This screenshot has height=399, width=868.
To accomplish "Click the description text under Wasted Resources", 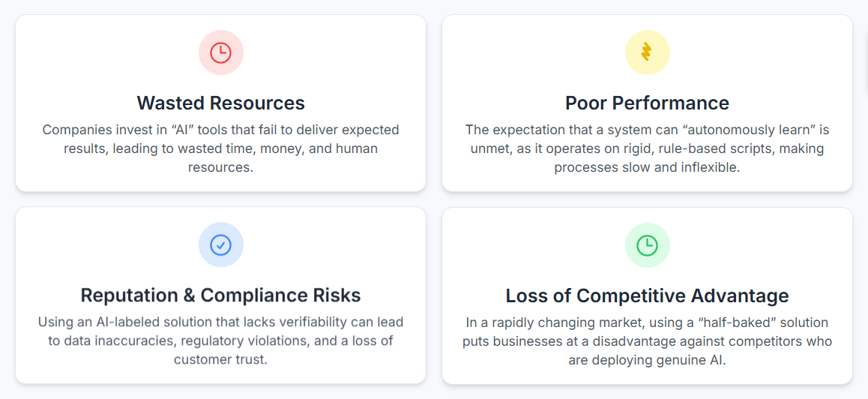I will tap(220, 148).
